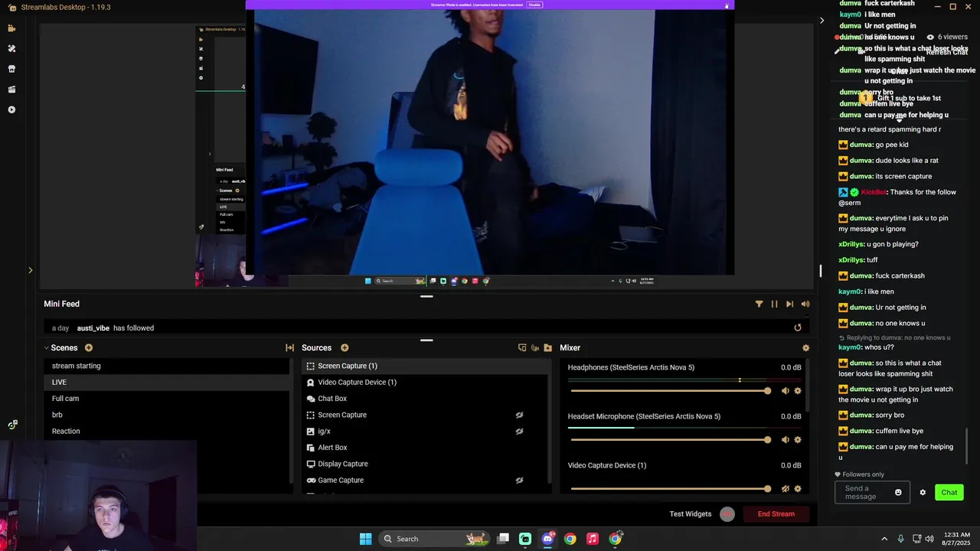Open Apple Music taskbar icon
The height and width of the screenshot is (551, 980).
[593, 539]
